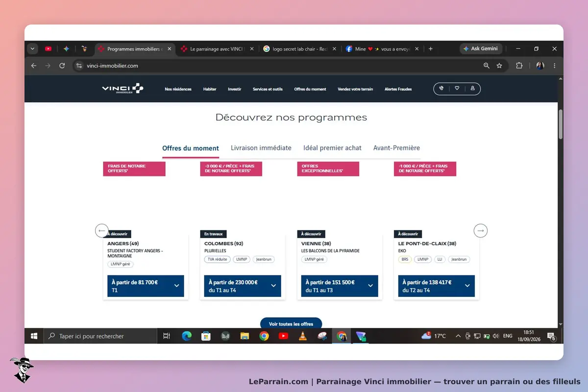Image resolution: width=588 pixels, height=392 pixels.
Task: Click the 'OFFRES EXCEPTIONNELLES' banner on Vienne card
Action: (328, 169)
